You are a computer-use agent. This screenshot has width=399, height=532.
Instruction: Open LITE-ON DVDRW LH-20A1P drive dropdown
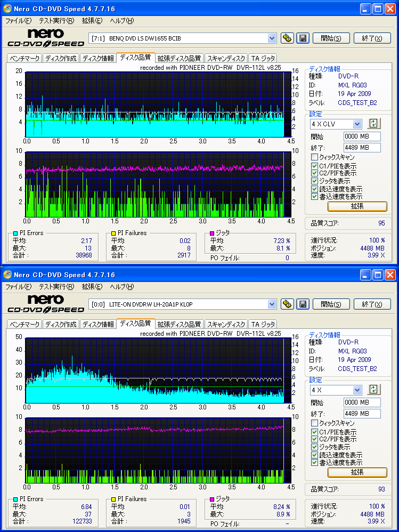click(272, 304)
